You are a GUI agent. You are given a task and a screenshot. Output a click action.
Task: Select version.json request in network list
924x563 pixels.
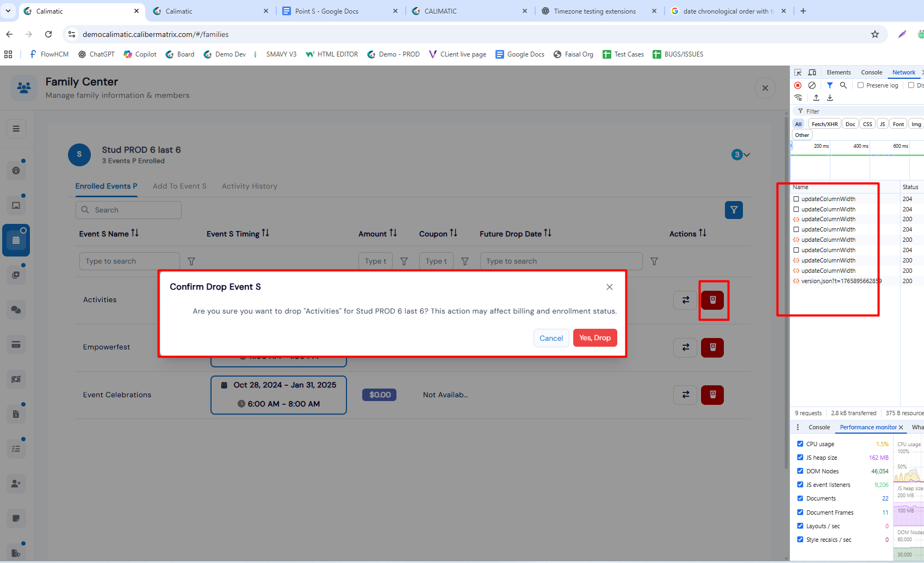coord(840,281)
